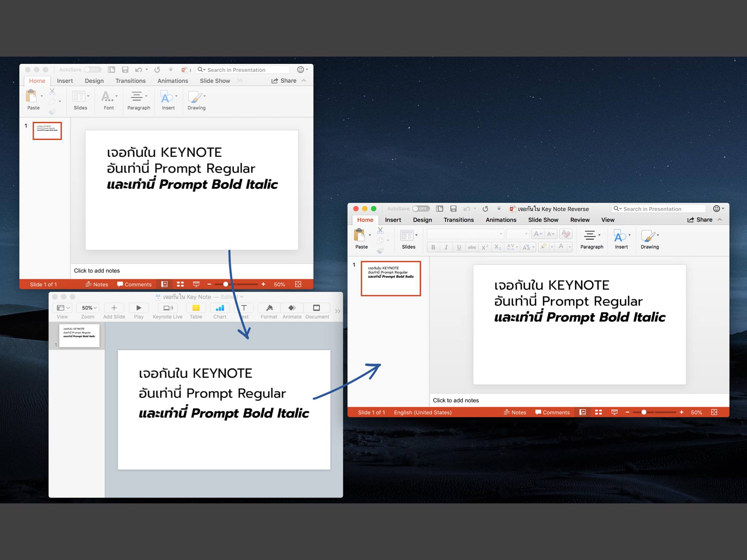Toggle AutoSave switch in the "Key Note Reverse" window
The height and width of the screenshot is (560, 747).
[x=421, y=209]
